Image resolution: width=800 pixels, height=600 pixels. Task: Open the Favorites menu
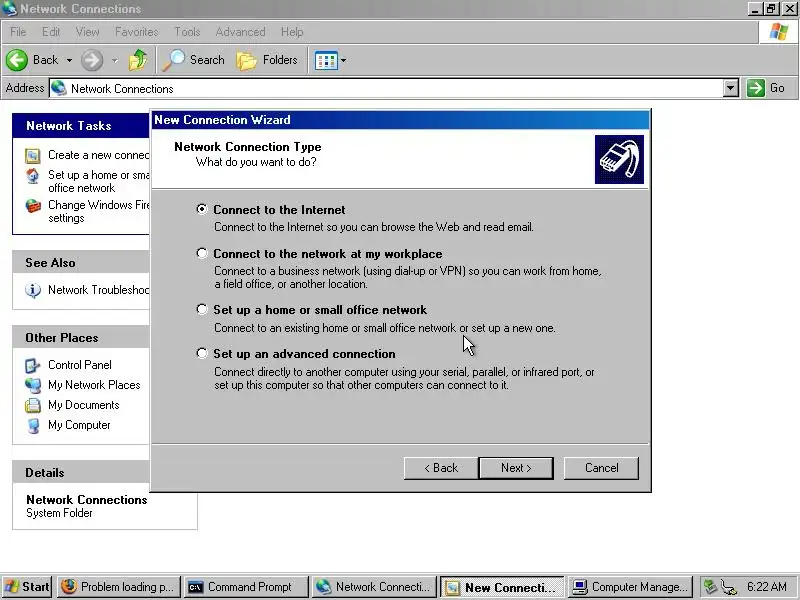click(x=137, y=32)
